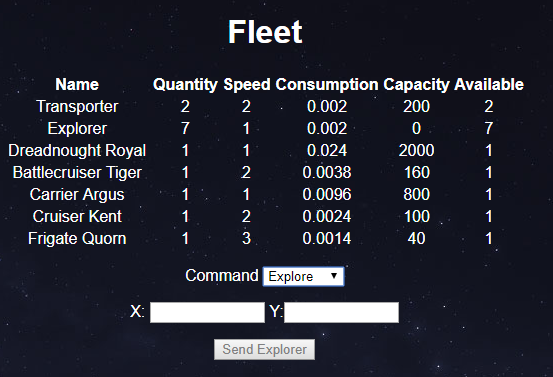Image resolution: width=553 pixels, height=377 pixels.
Task: Click the Carrier Argus entry
Action: [77, 195]
